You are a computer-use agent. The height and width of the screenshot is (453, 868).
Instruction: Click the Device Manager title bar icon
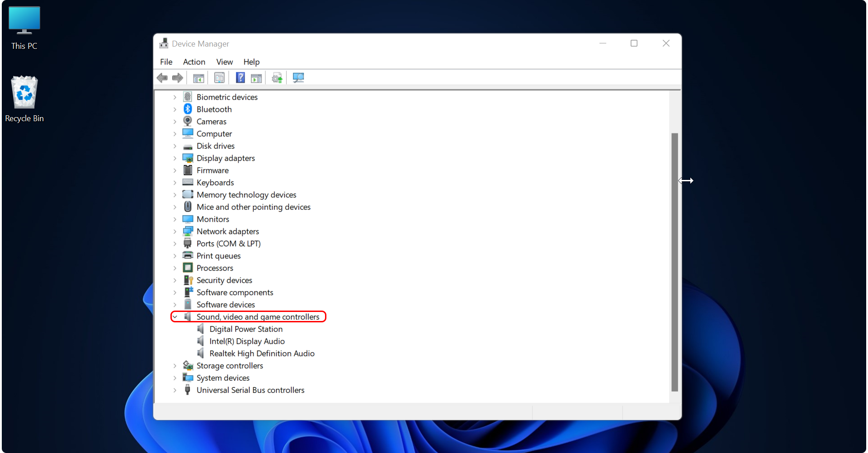(164, 43)
